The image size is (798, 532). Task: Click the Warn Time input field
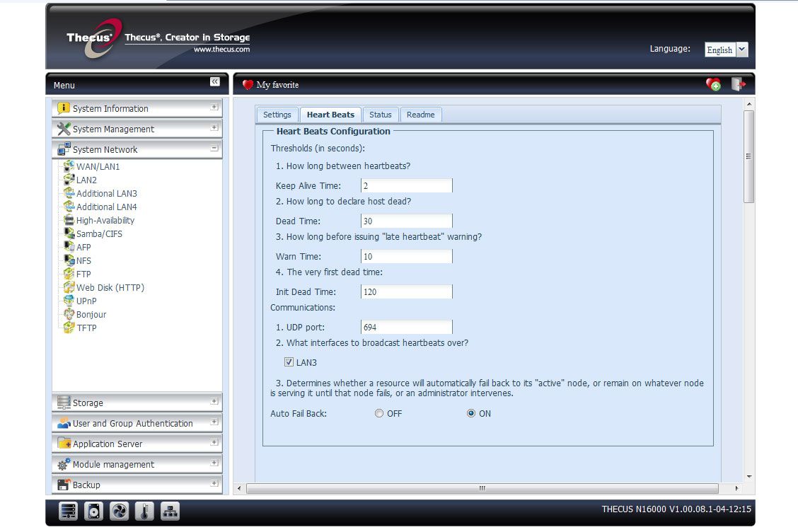[406, 256]
